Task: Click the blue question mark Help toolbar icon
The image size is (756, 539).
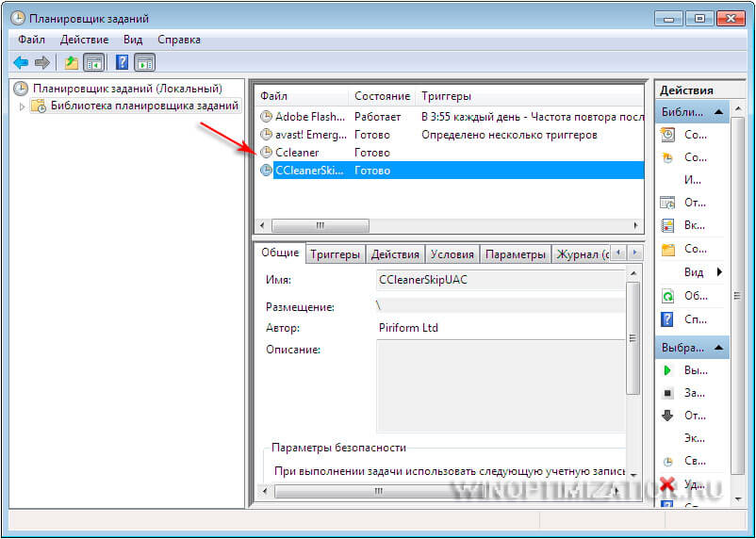Action: click(x=122, y=62)
